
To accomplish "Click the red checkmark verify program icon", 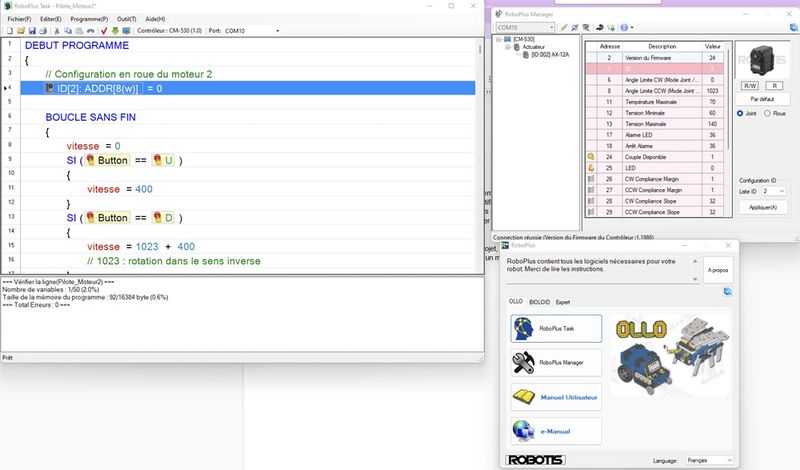I will pos(103,31).
